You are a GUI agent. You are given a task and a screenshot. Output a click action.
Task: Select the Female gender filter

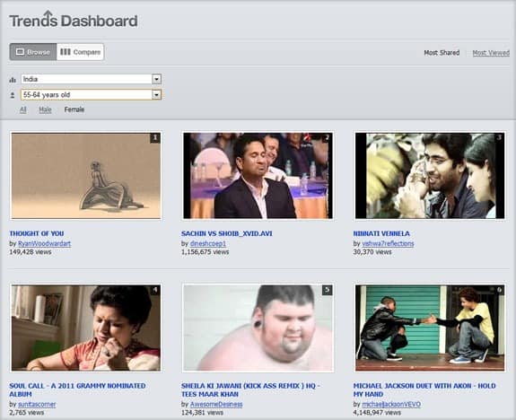(74, 109)
